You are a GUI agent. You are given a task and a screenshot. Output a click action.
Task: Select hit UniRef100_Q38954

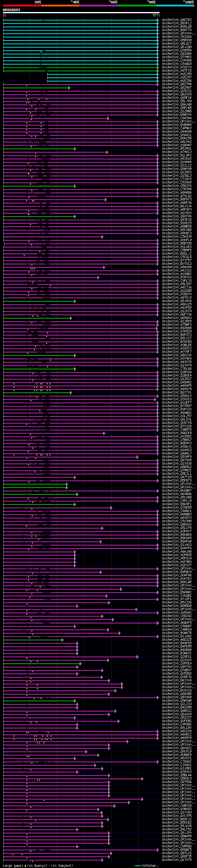click(x=177, y=50)
